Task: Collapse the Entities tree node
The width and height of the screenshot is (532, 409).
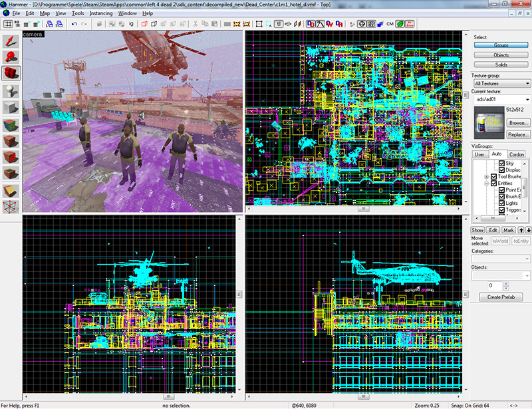Action: pyautogui.click(x=486, y=184)
